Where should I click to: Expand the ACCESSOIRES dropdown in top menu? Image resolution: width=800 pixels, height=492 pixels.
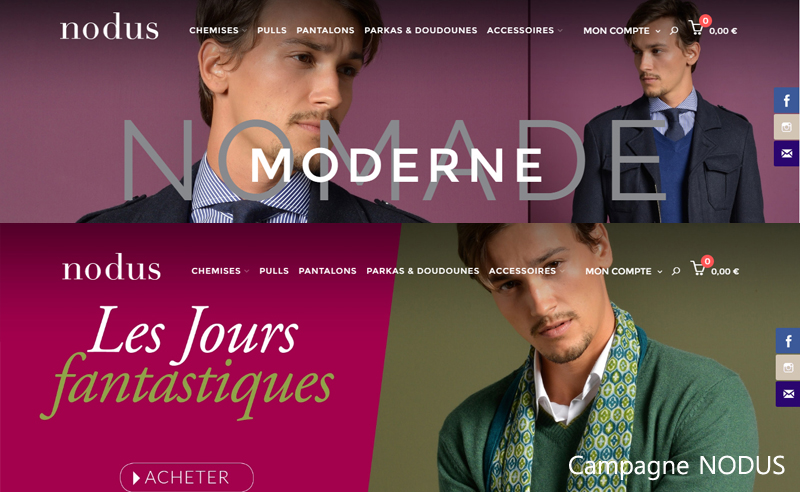pos(524,30)
